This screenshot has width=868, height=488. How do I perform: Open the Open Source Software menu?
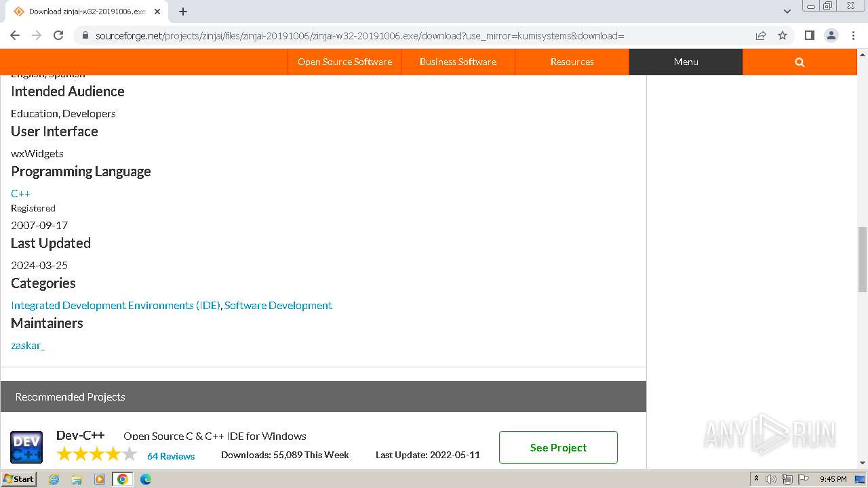(344, 62)
